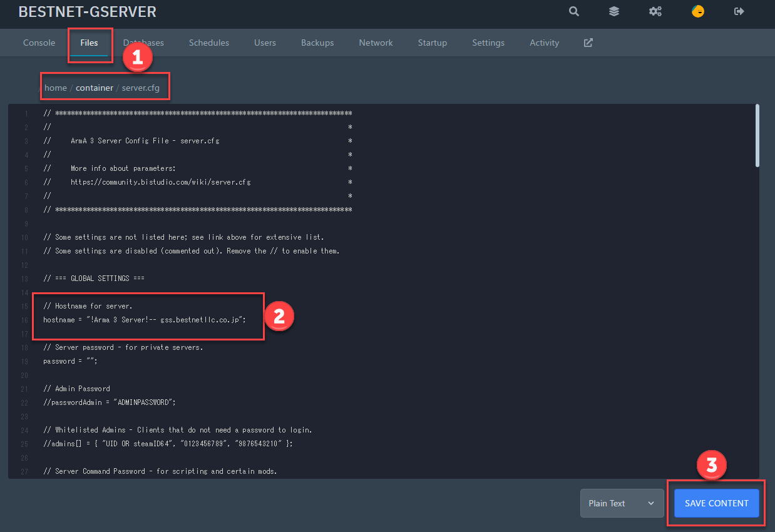Open the external link icon in the tab bar
Screen dimensions: 775x532
point(588,43)
